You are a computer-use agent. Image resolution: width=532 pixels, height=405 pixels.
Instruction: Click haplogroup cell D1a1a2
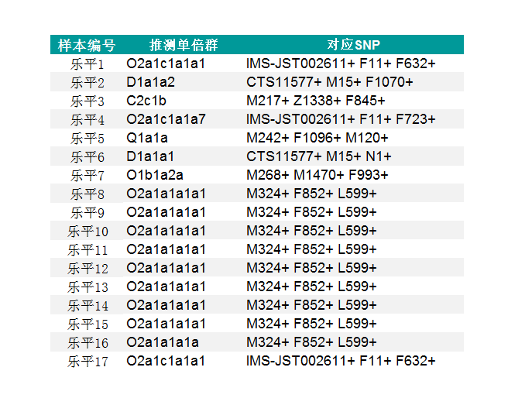[151, 82]
